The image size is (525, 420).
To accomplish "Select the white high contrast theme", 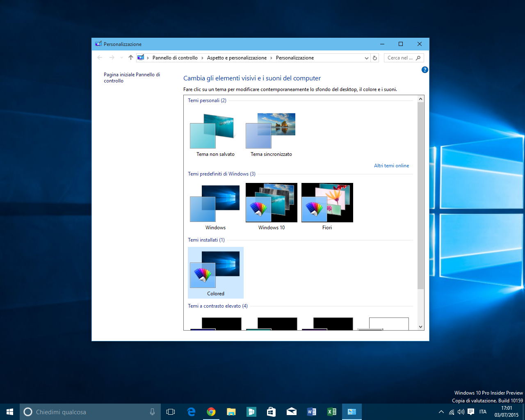I will tap(383, 323).
